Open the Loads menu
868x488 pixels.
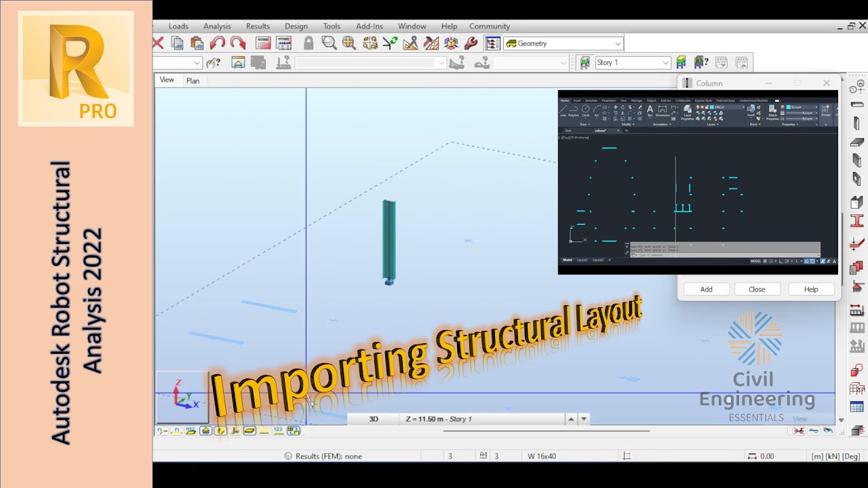178,26
